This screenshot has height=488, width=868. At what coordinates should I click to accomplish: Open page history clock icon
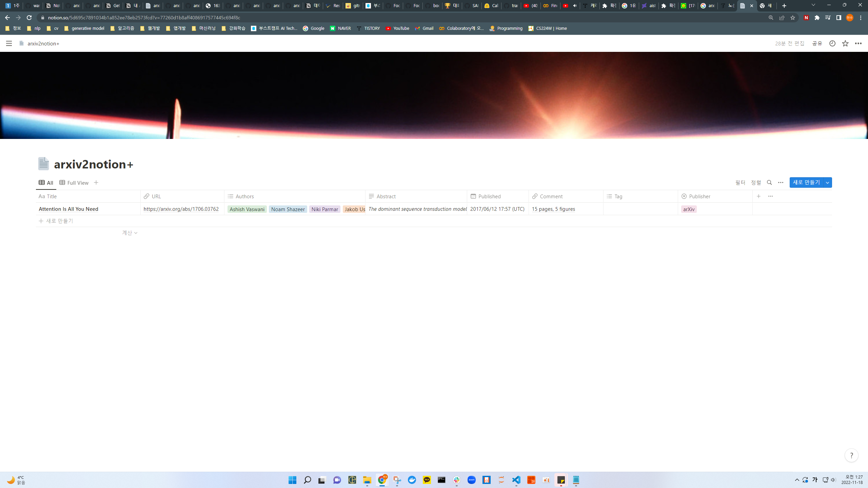click(832, 43)
